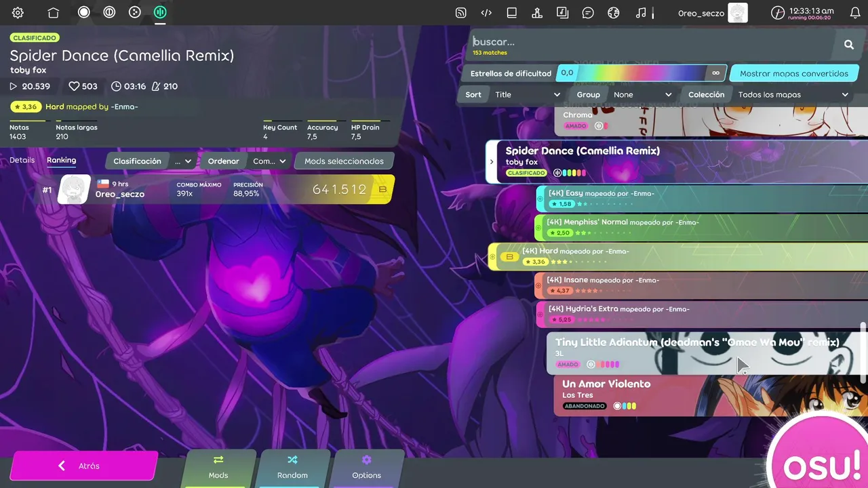Click the 0,0 minimum star difficulty handle

(x=567, y=73)
